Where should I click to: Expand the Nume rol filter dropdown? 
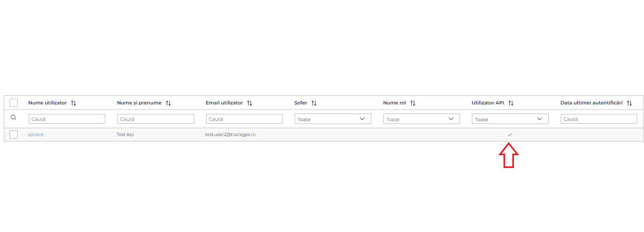pos(421,119)
